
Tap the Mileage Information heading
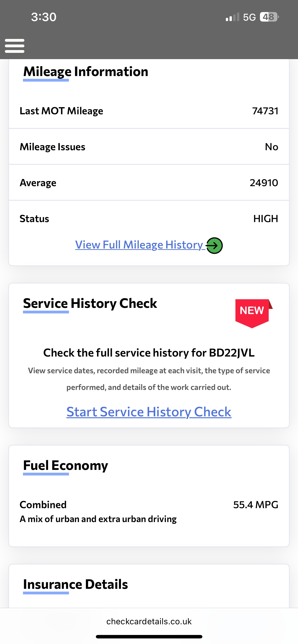pos(86,71)
